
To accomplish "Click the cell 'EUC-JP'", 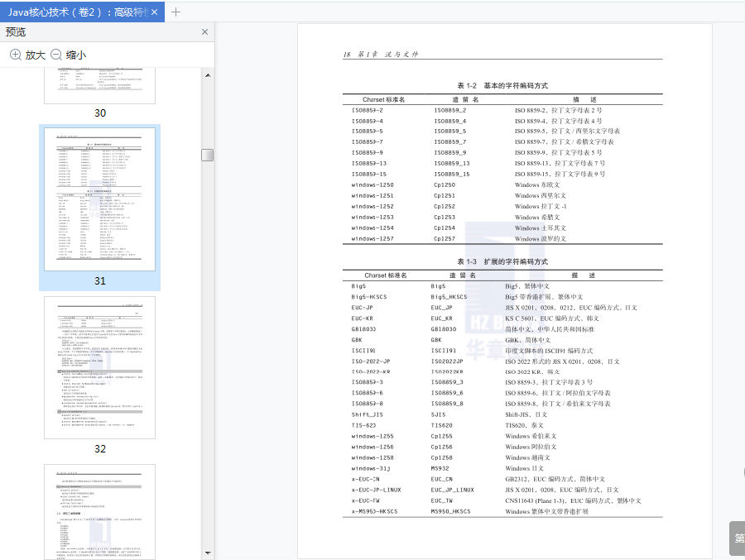I will (x=362, y=308).
